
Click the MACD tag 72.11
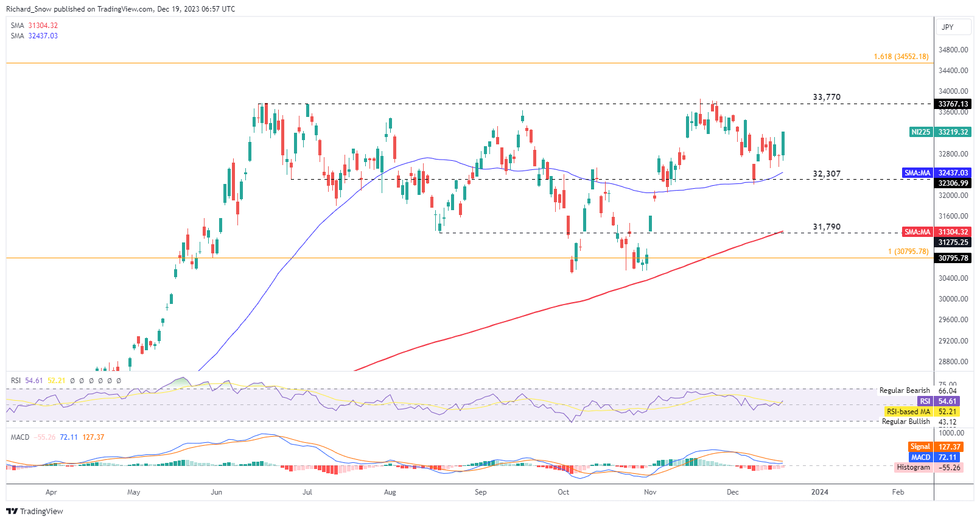point(936,457)
